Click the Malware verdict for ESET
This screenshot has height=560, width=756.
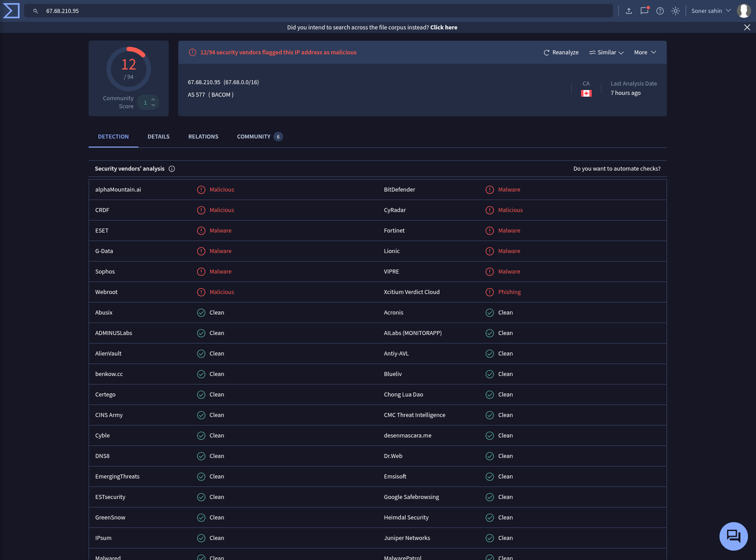click(220, 231)
